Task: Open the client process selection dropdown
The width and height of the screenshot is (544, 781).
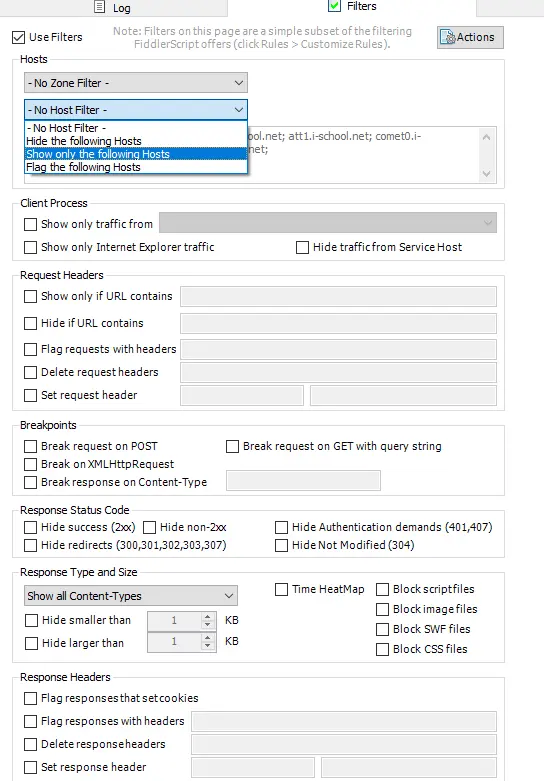Action: click(328, 223)
